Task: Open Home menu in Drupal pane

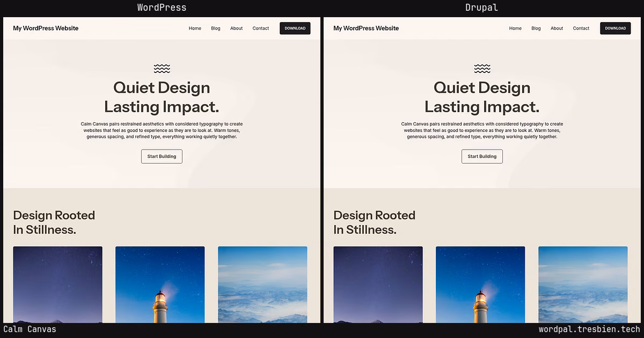Action: tap(515, 28)
